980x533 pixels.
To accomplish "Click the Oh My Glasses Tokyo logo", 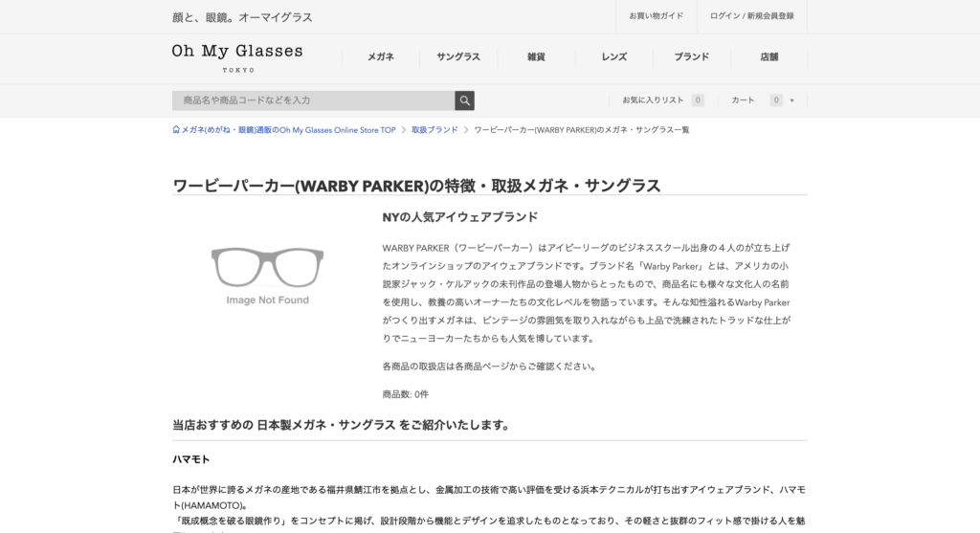I will (x=237, y=58).
